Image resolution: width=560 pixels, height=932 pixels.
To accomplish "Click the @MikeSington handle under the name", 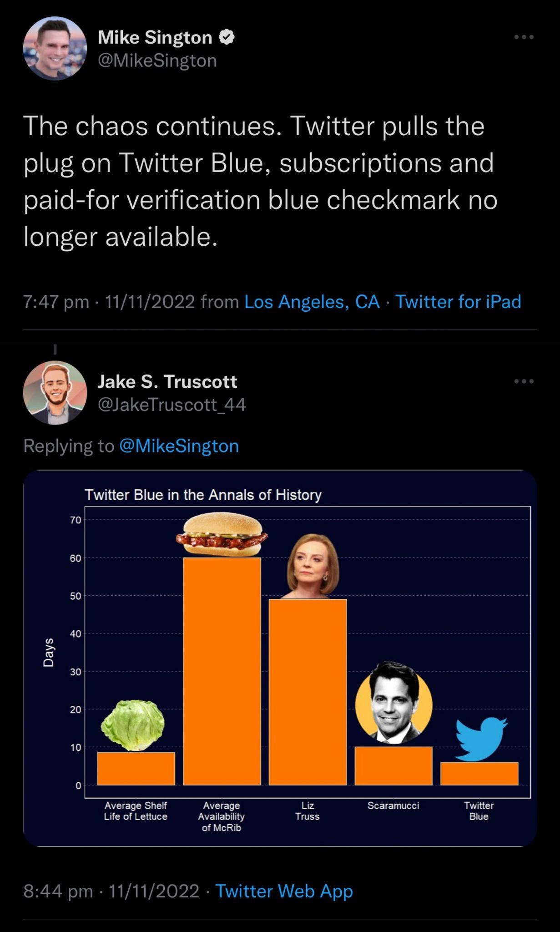I will click(x=157, y=61).
